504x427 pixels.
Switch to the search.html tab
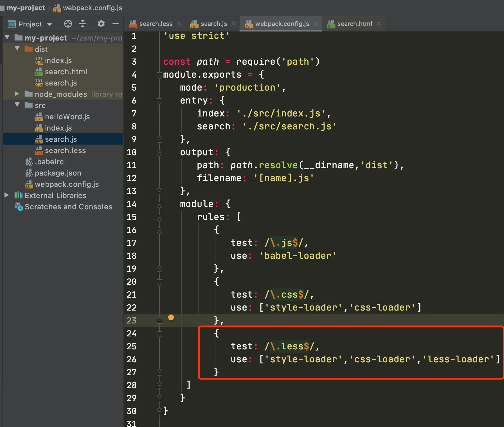point(354,24)
